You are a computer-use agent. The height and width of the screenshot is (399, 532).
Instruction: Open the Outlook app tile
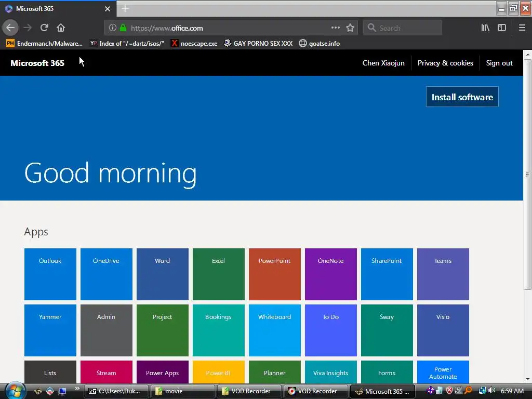(50, 274)
